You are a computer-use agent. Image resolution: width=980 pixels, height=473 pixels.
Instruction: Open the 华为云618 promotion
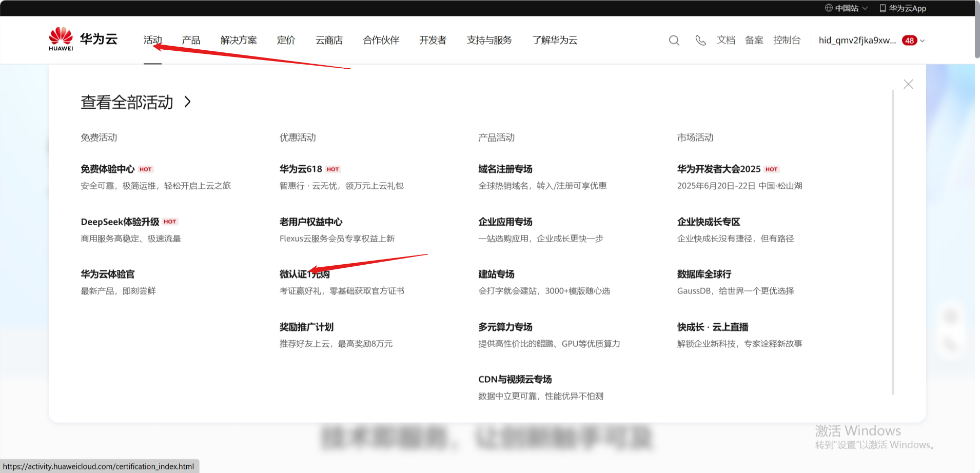pyautogui.click(x=301, y=169)
